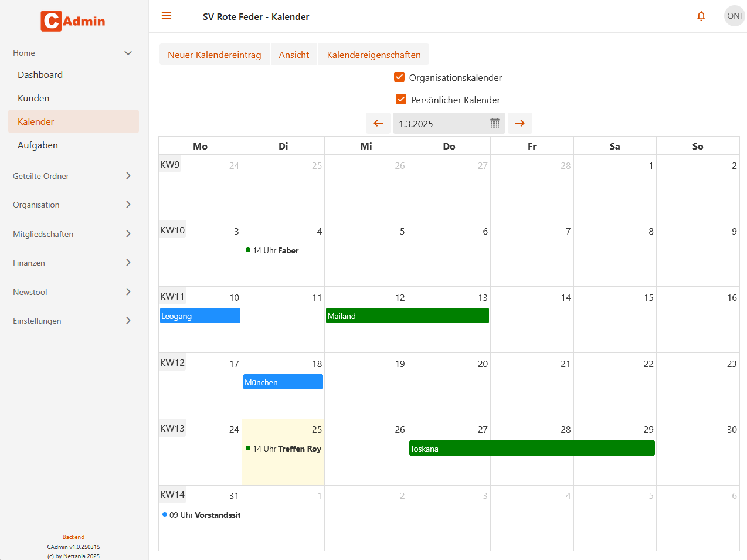This screenshot has height=560, width=747.
Task: Select week label KW14
Action: (172, 495)
